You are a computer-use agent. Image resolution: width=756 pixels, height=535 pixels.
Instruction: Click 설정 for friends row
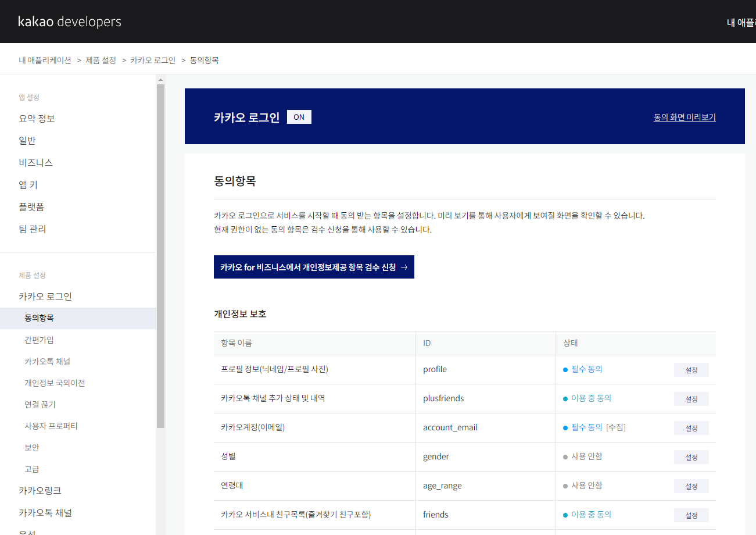point(691,515)
